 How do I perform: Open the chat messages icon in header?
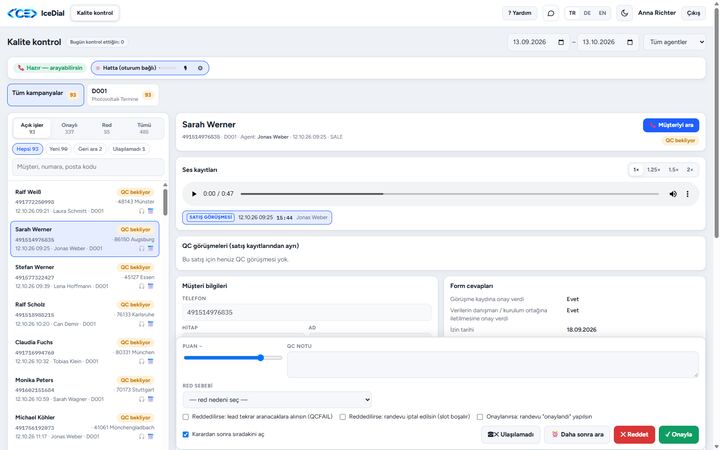pos(551,13)
